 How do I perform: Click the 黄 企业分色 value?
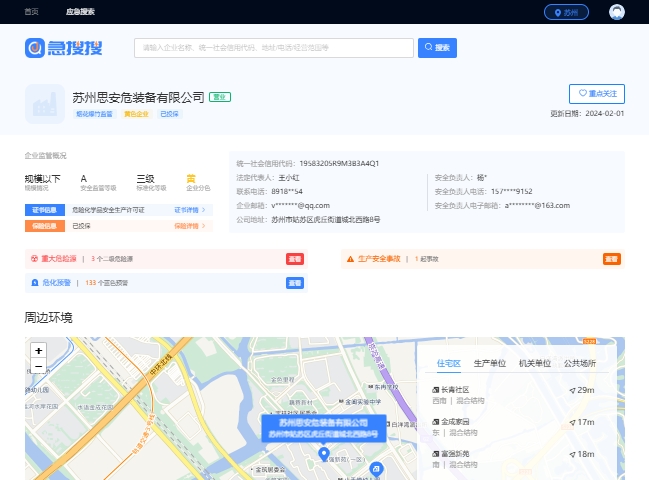pyautogui.click(x=191, y=178)
